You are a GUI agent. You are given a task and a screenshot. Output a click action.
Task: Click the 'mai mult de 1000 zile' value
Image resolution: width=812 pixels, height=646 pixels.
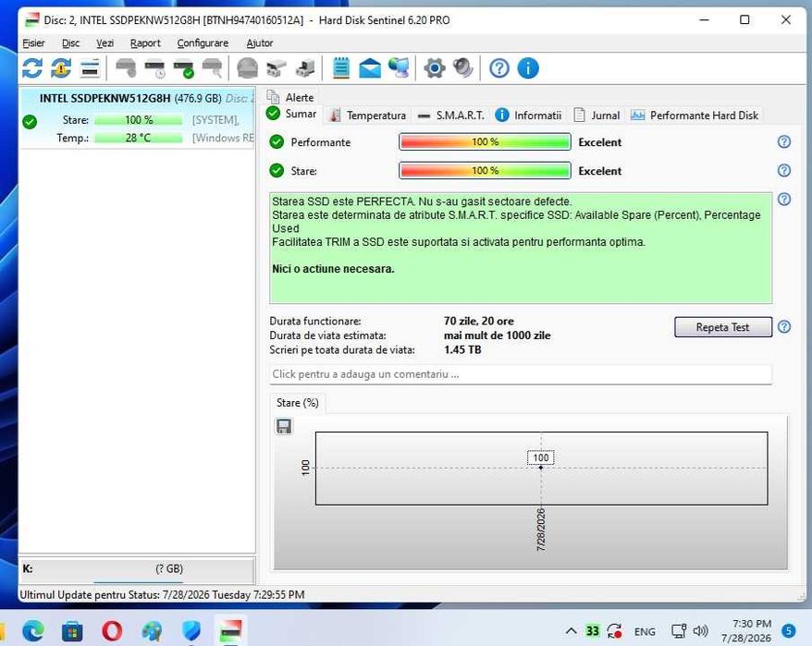[497, 335]
